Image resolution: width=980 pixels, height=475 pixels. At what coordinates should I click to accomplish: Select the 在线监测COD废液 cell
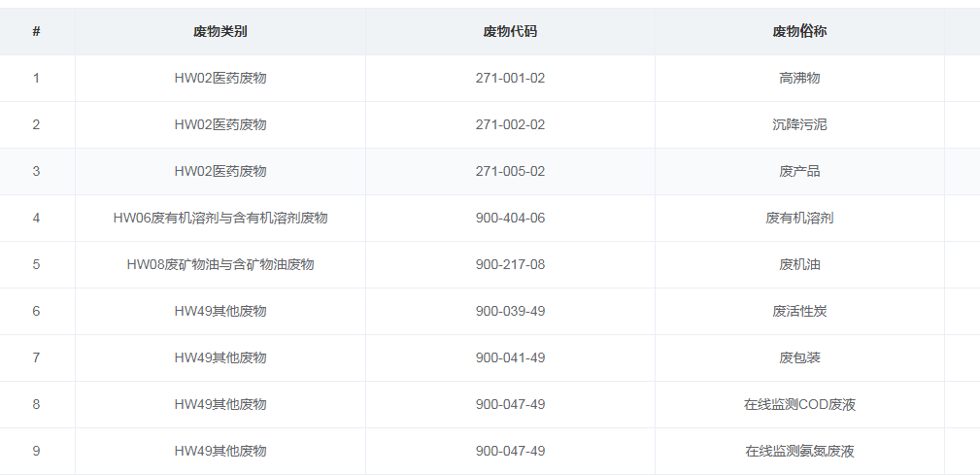pos(799,404)
